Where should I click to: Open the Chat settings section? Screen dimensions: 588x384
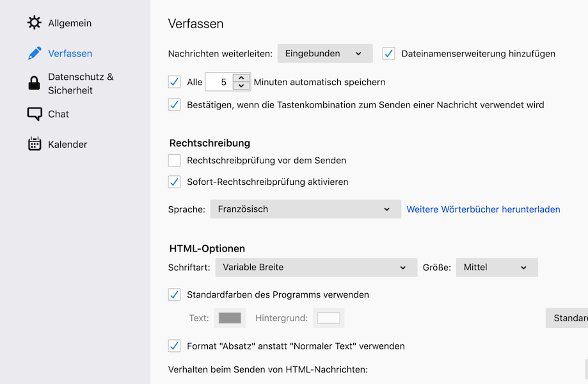58,114
